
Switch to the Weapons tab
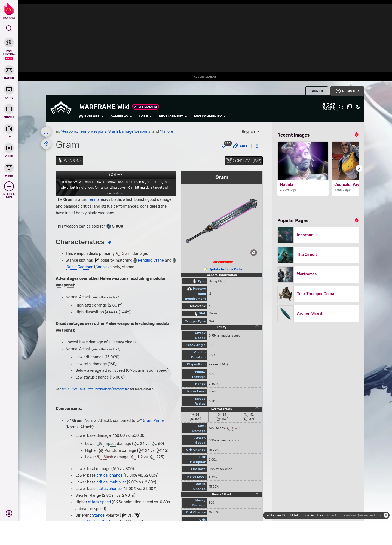70,161
